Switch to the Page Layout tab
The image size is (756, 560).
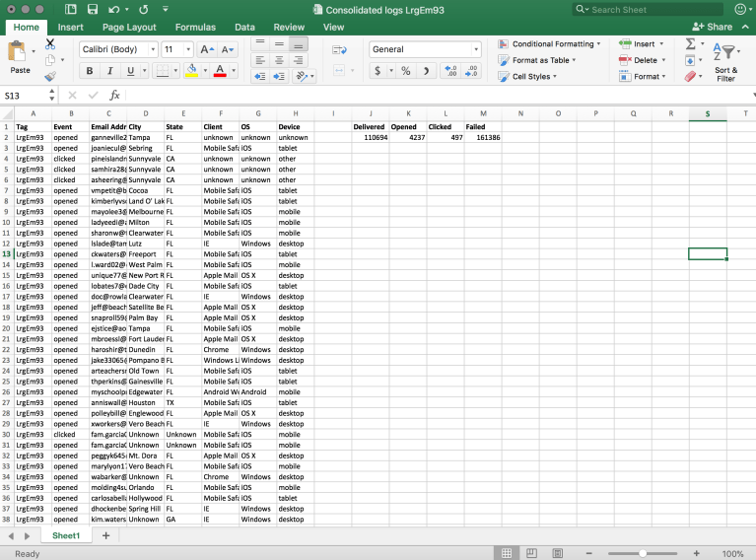129,27
